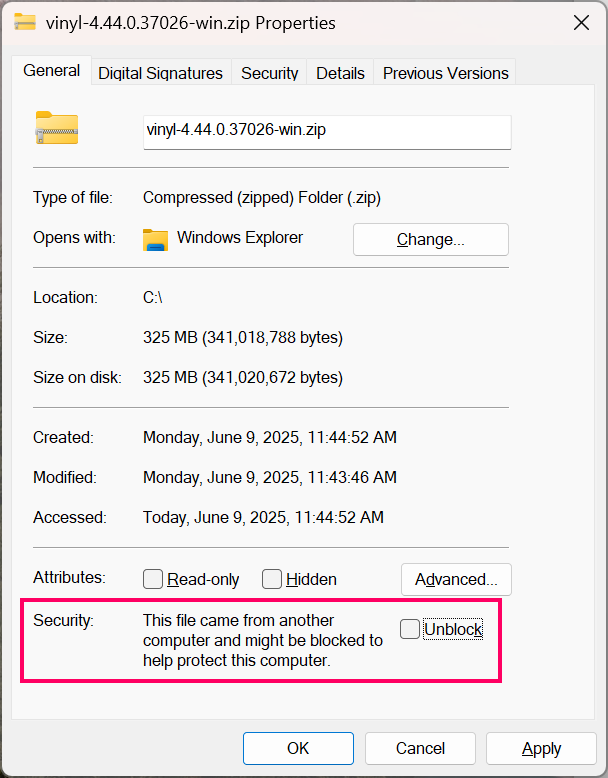This screenshot has width=608, height=778.
Task: Enable the Read-only attribute checkbox
Action: [153, 579]
